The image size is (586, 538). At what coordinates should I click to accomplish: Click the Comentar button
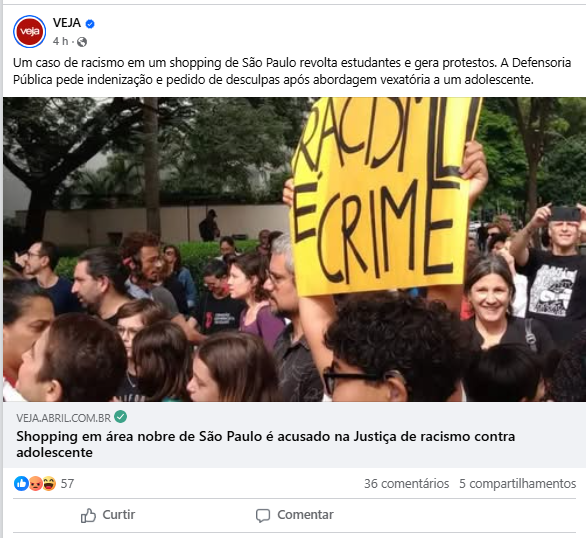294,515
